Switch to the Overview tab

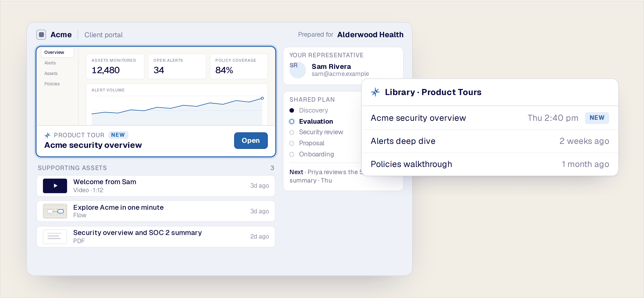57,53
